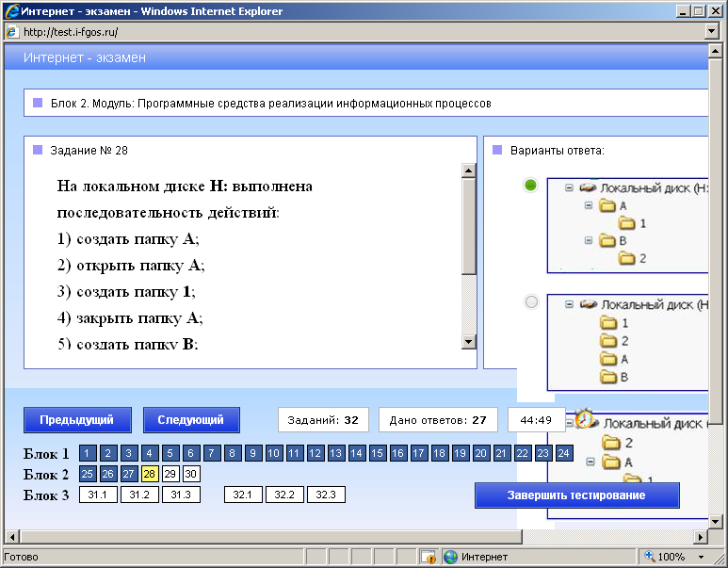This screenshot has width=728, height=568.
Task: Click the Internet zone globe icon
Action: pos(450,557)
